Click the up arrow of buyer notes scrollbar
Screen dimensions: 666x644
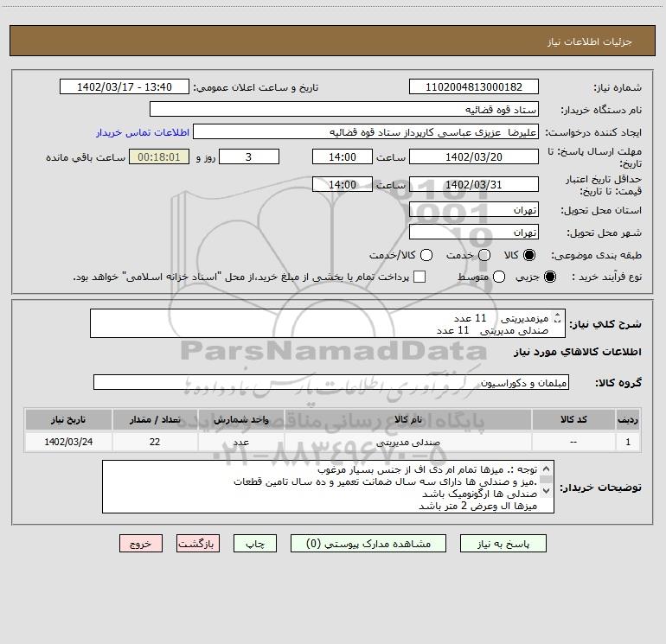coord(547,469)
